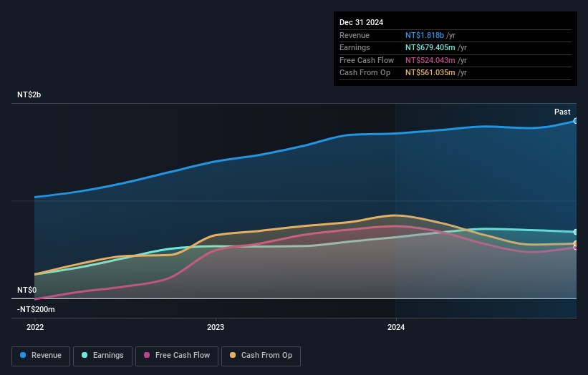The height and width of the screenshot is (375, 588).
Task: Click the Earnings row label in tooltip
Action: point(355,47)
